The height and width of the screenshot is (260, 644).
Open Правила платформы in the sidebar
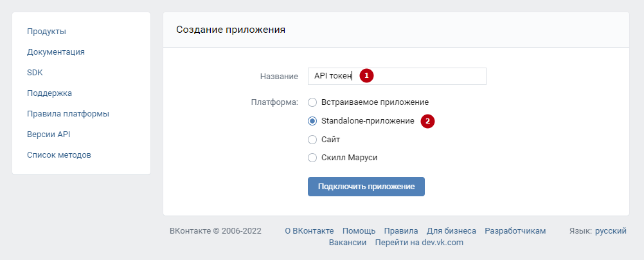click(68, 113)
